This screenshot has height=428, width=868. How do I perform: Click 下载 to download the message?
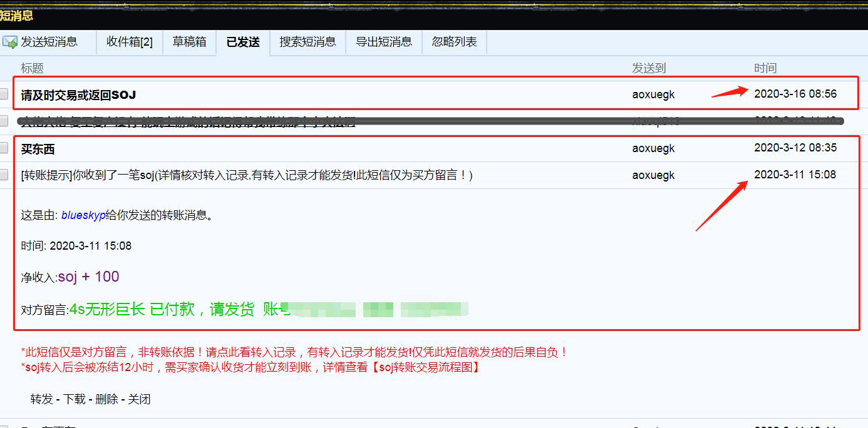pos(75,399)
